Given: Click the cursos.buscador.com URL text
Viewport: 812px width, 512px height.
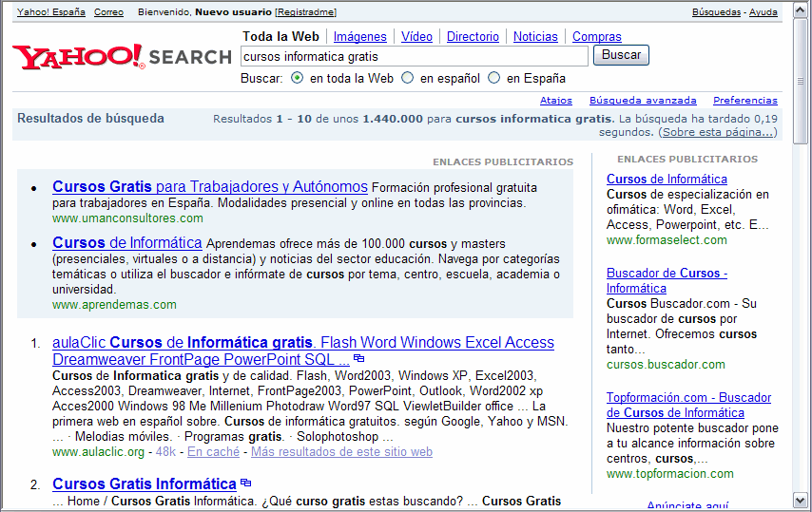Looking at the screenshot, I should [x=666, y=364].
